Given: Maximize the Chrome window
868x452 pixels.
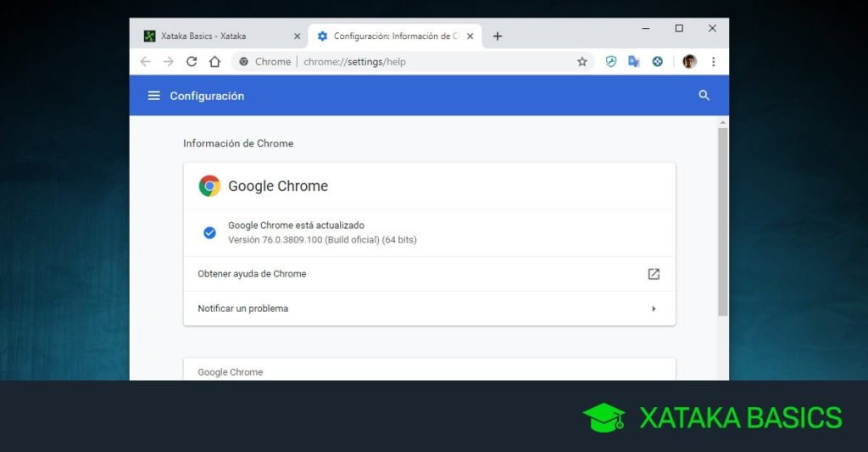Looking at the screenshot, I should [x=679, y=28].
